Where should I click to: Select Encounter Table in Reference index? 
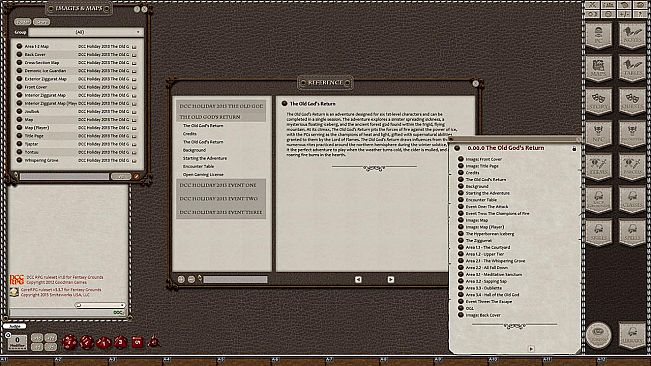[x=198, y=166]
